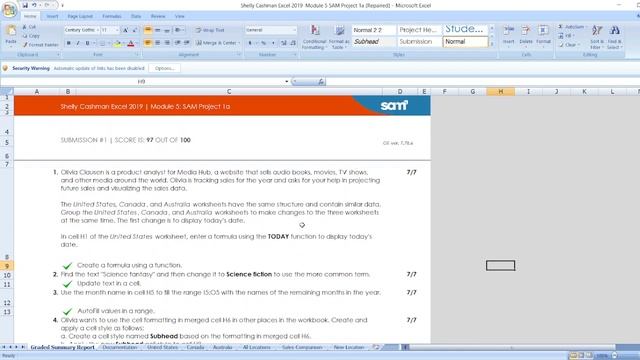Apply underline formatting
This screenshot has width=640, height=360.
pyautogui.click(x=87, y=43)
